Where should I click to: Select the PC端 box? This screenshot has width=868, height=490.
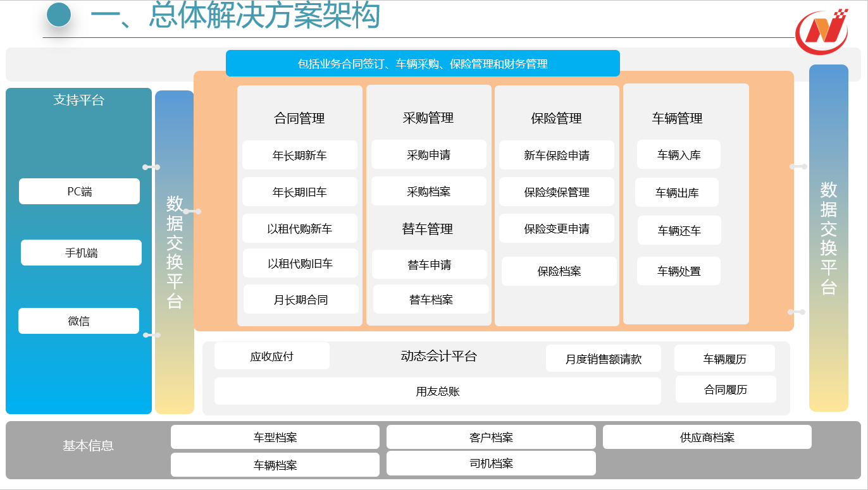point(79,192)
